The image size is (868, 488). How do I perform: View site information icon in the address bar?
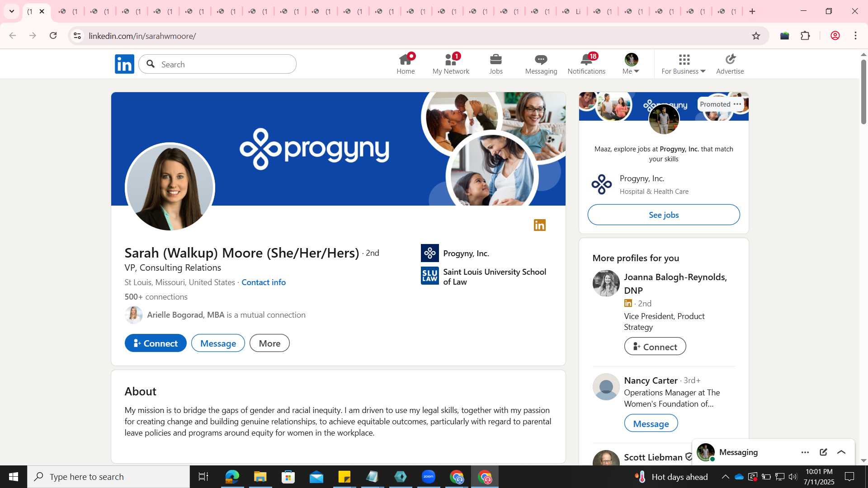coord(77,36)
